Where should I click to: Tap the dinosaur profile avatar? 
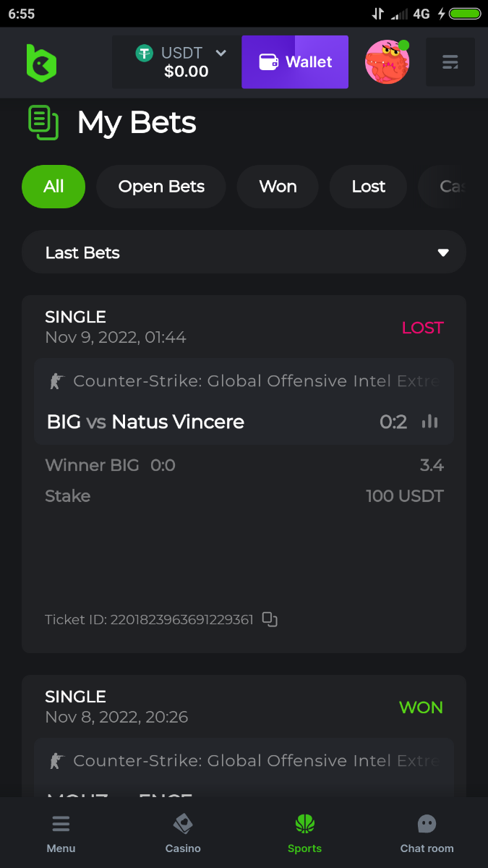(x=387, y=62)
